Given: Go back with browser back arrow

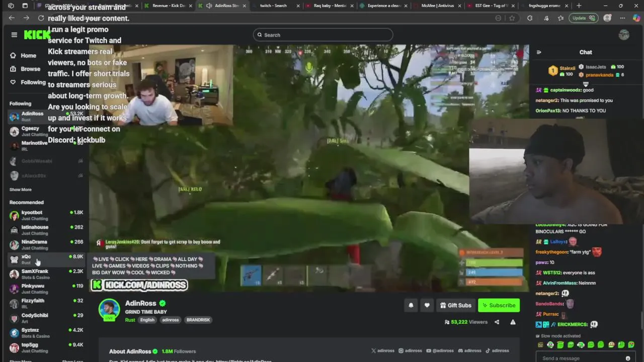Looking at the screenshot, I should (12, 18).
